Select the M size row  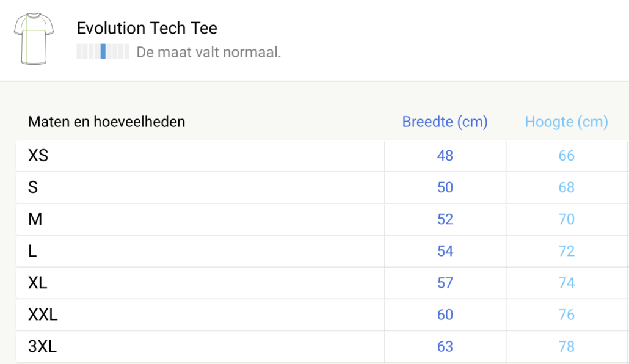tap(322, 219)
